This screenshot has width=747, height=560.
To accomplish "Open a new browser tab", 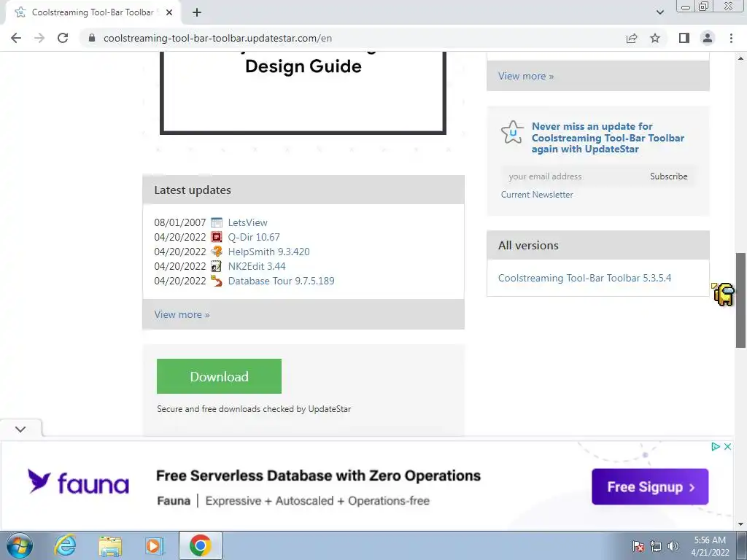I will click(197, 12).
